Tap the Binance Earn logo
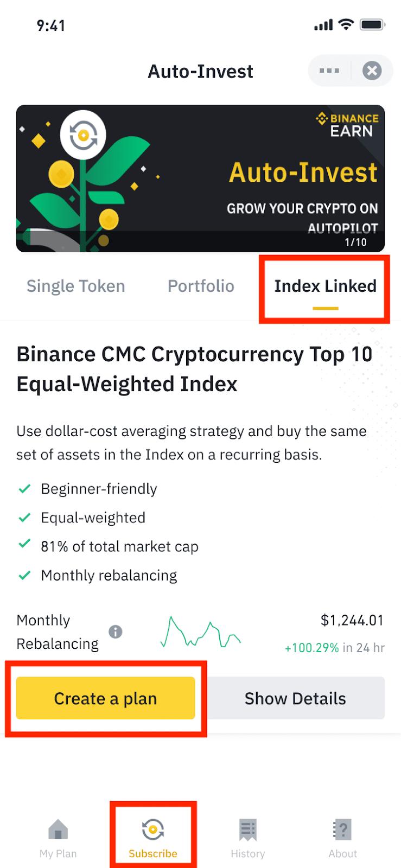This screenshot has width=401, height=868. tap(348, 125)
